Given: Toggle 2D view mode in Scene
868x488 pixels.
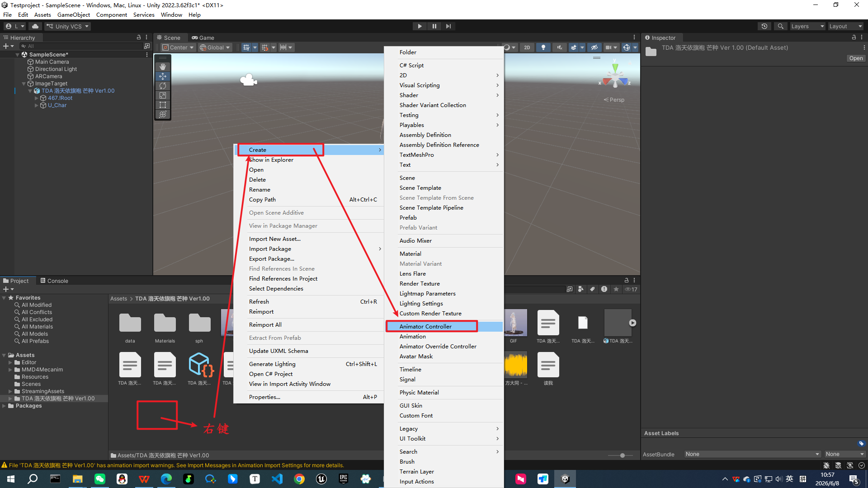Looking at the screenshot, I should click(527, 47).
